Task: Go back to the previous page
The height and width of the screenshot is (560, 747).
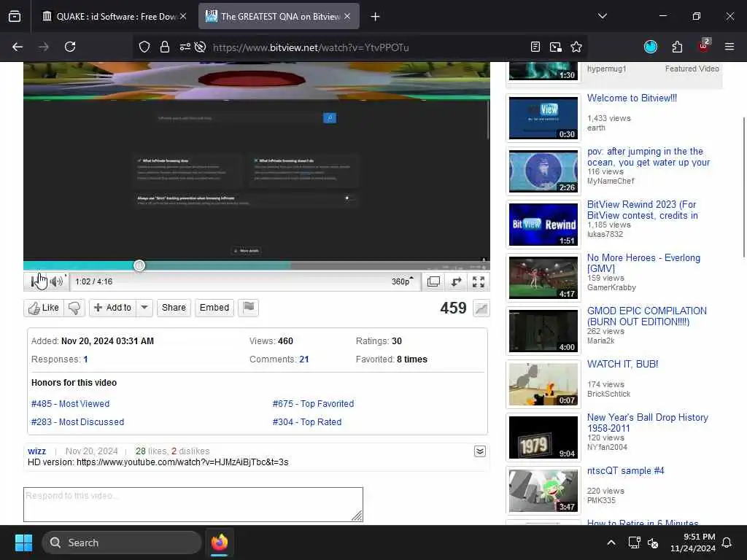Action: coord(18,47)
